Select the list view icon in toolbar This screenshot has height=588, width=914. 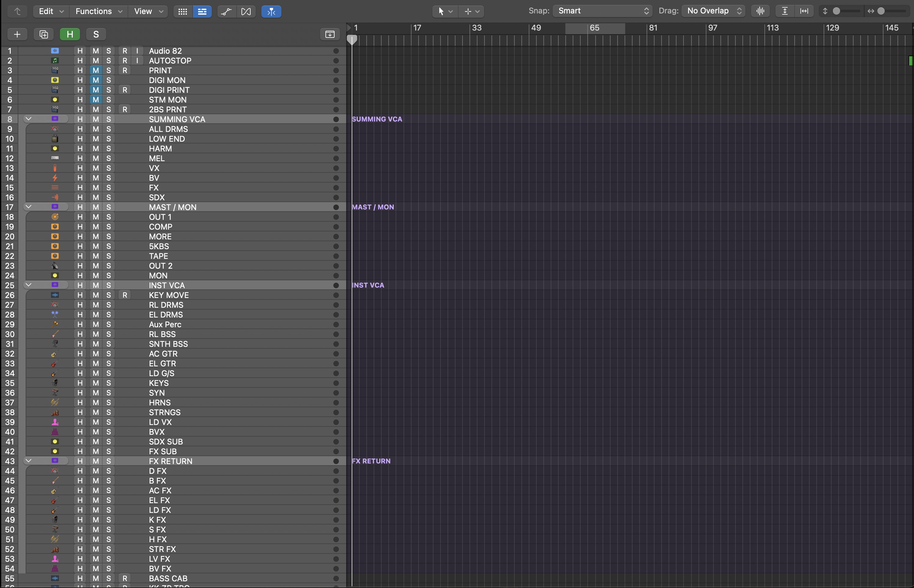[202, 12]
